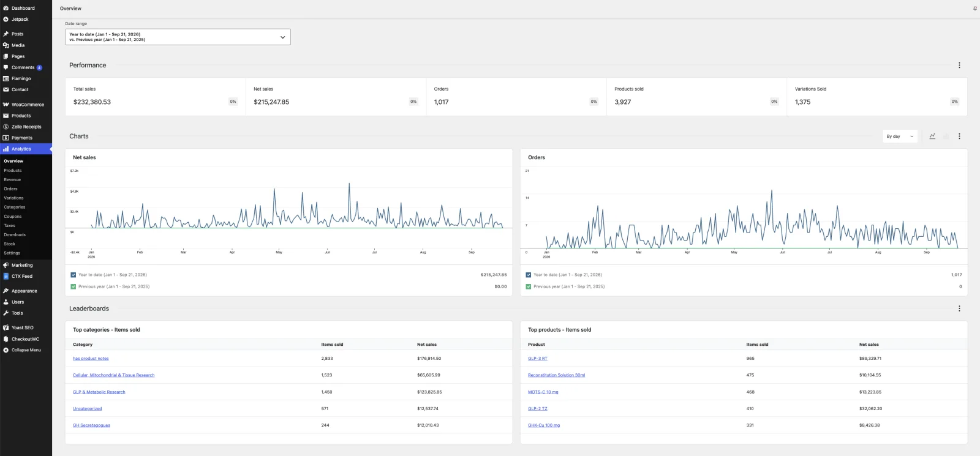This screenshot has height=456, width=980.
Task: Open Performance section ellipsis menu
Action: click(959, 65)
